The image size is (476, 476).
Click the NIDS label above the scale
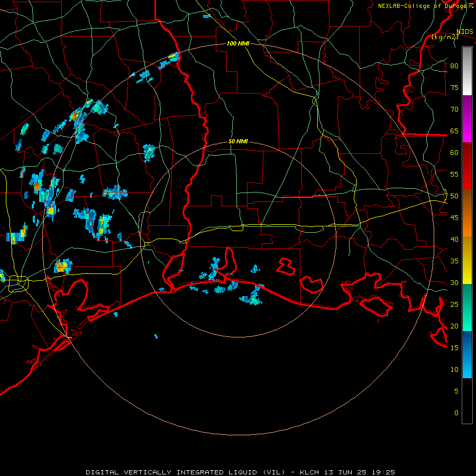point(464,32)
